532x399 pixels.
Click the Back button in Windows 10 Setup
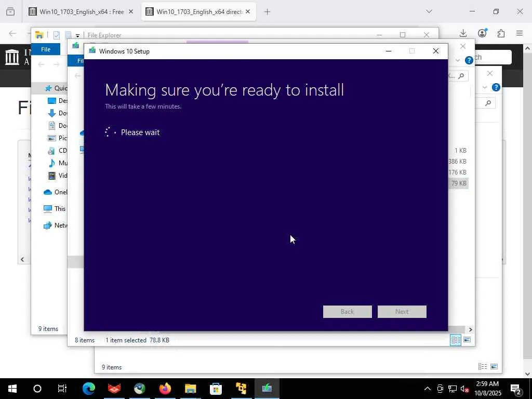click(x=347, y=312)
